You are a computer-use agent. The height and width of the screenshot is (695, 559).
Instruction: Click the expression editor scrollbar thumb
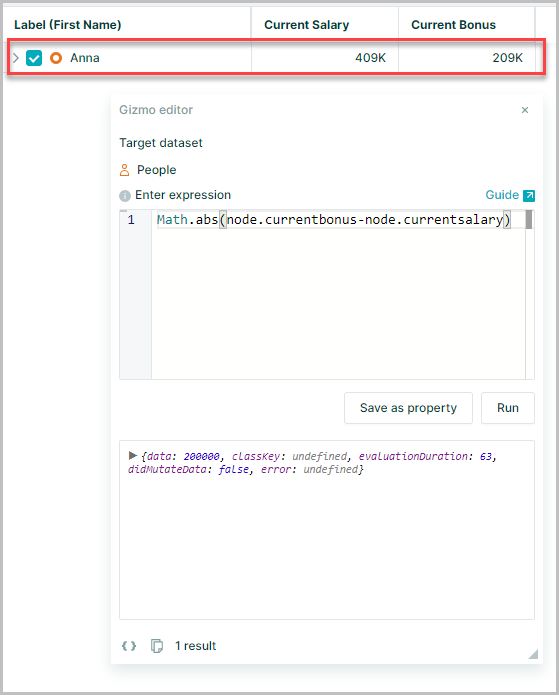[x=529, y=220]
